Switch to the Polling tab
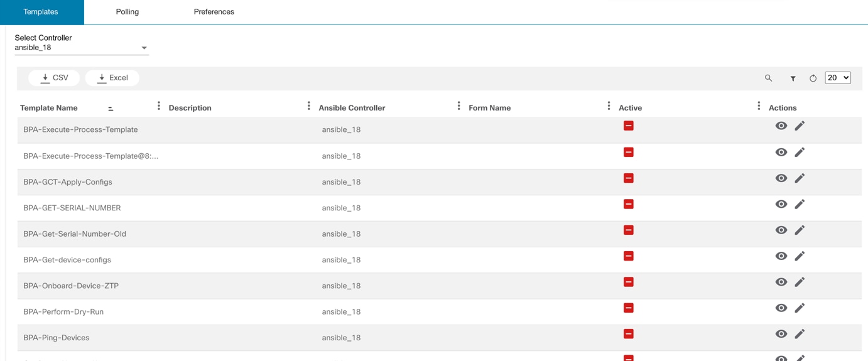The height and width of the screenshot is (361, 868). coord(127,12)
